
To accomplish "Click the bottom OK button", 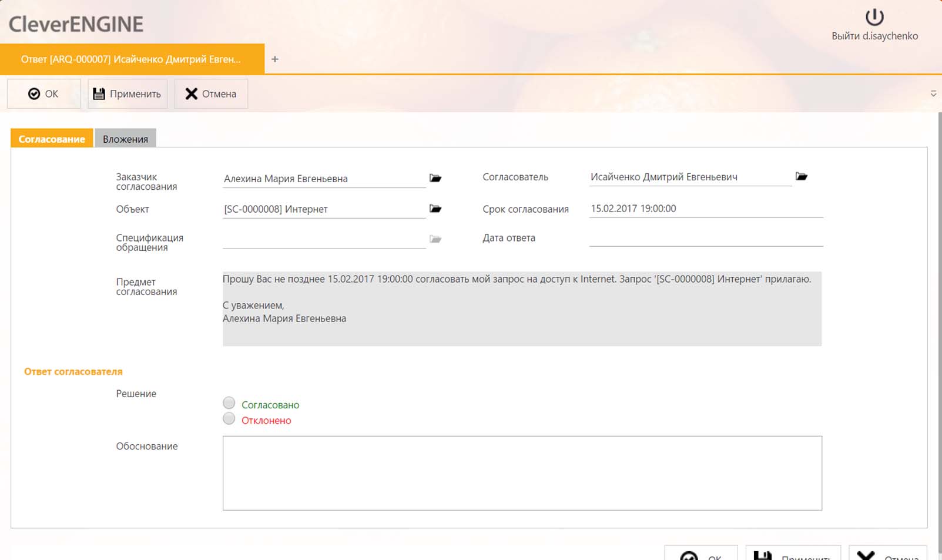I will click(x=701, y=553).
